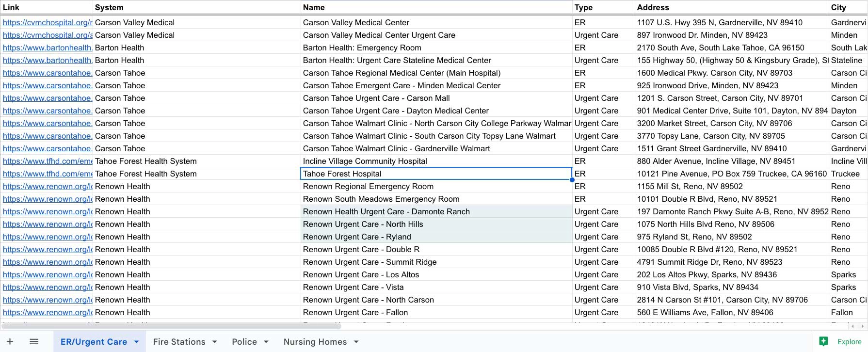Open the Explore panel

coord(840,341)
